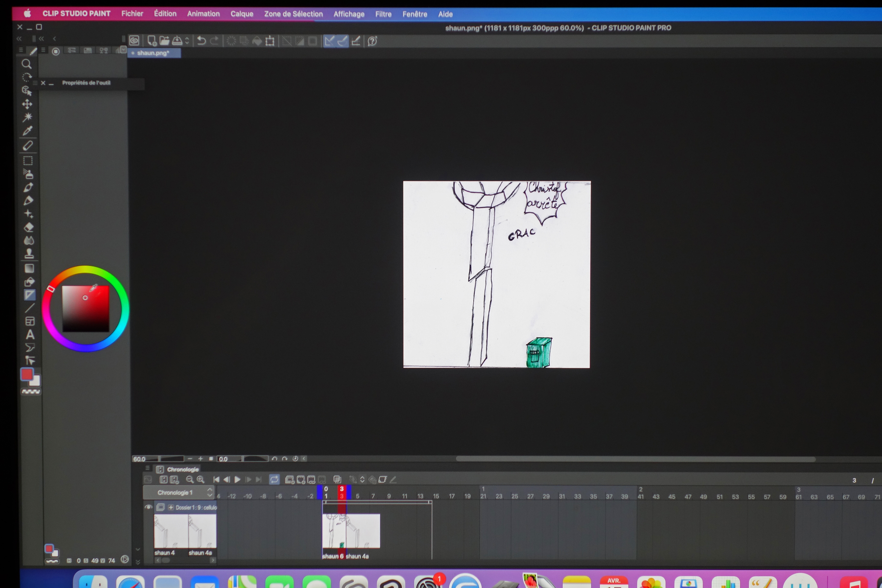Open save options arrows in toolbar
The image size is (882, 588).
coord(187,40)
